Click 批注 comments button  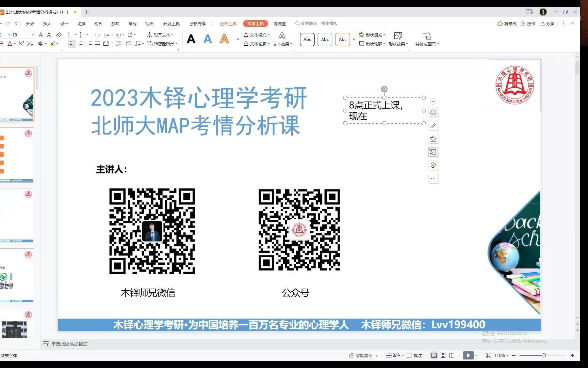point(414,355)
